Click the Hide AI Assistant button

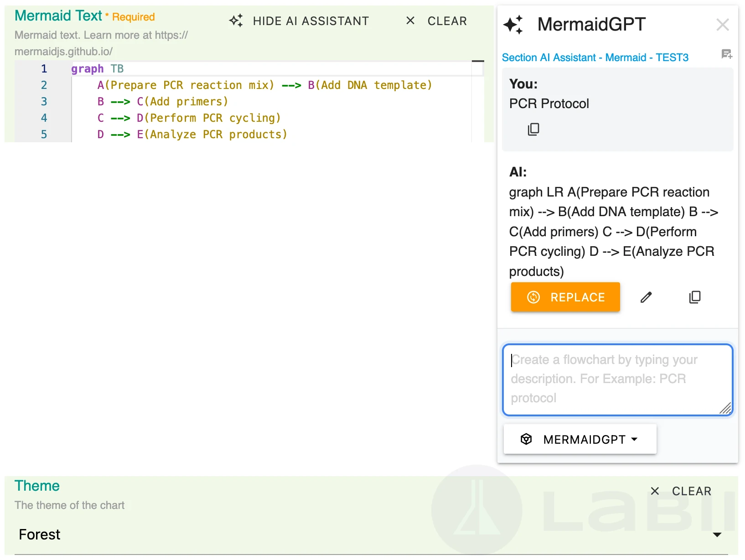(x=299, y=21)
